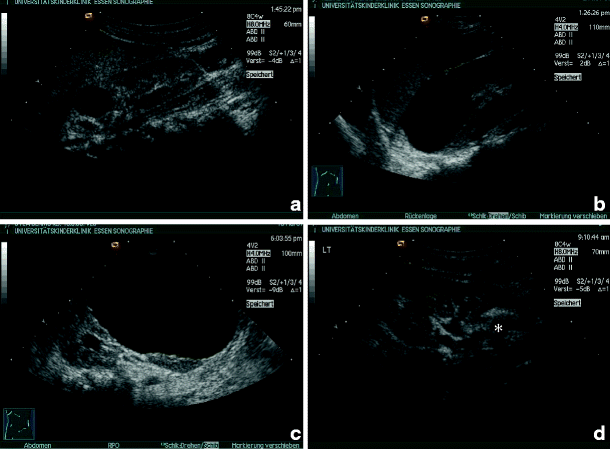Click the 100mm depth value in panel c

(x=291, y=253)
